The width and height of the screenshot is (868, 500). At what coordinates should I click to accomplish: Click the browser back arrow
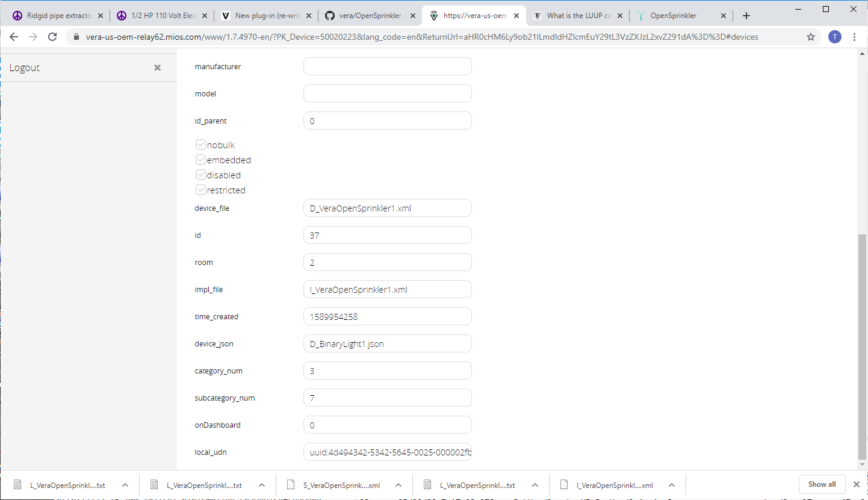click(x=14, y=37)
